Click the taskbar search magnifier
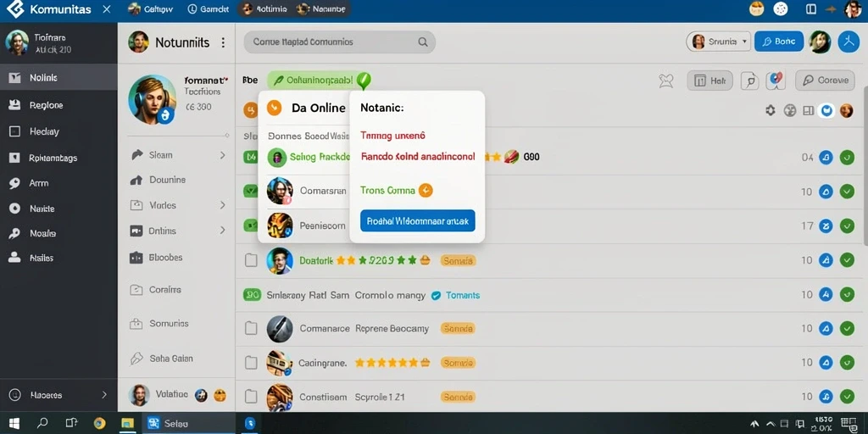 42,424
